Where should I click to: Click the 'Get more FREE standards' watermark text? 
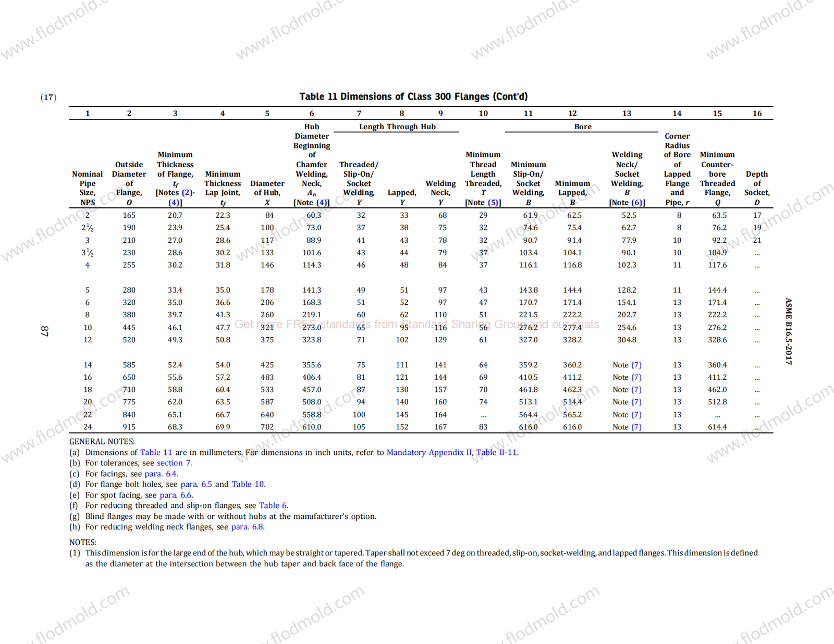click(416, 324)
